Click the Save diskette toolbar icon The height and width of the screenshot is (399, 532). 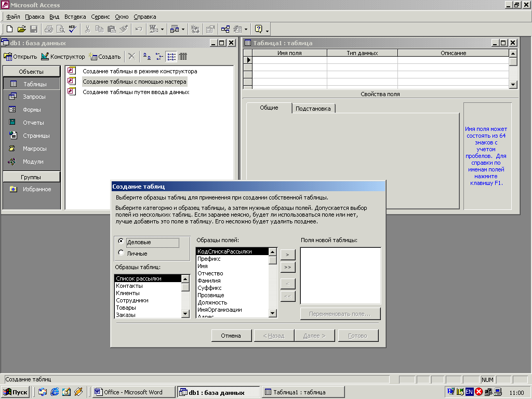pyautogui.click(x=34, y=30)
